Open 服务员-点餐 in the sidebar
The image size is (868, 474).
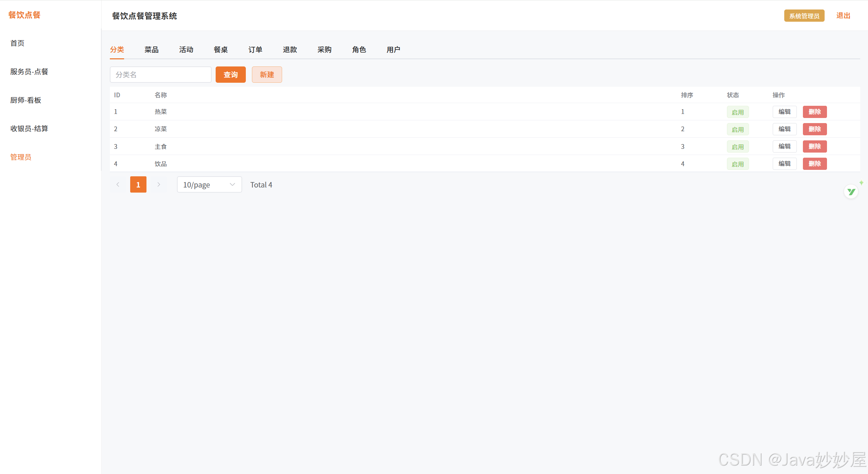29,72
